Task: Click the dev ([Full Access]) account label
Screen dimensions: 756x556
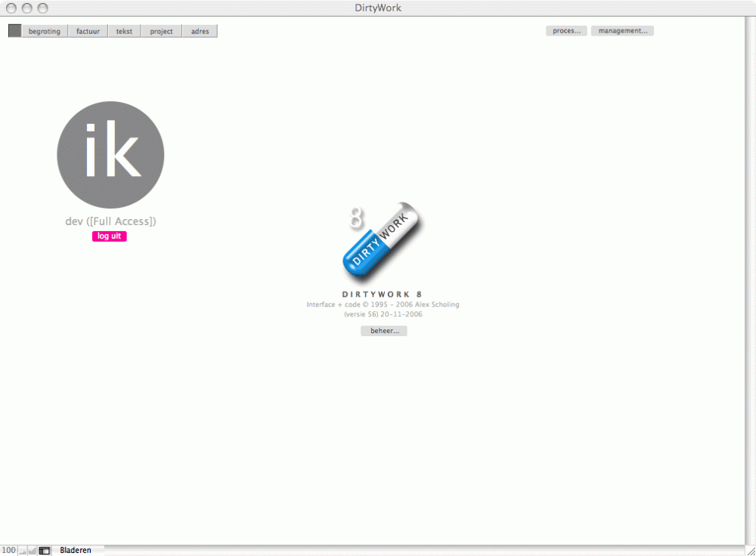Action: pyautogui.click(x=110, y=221)
